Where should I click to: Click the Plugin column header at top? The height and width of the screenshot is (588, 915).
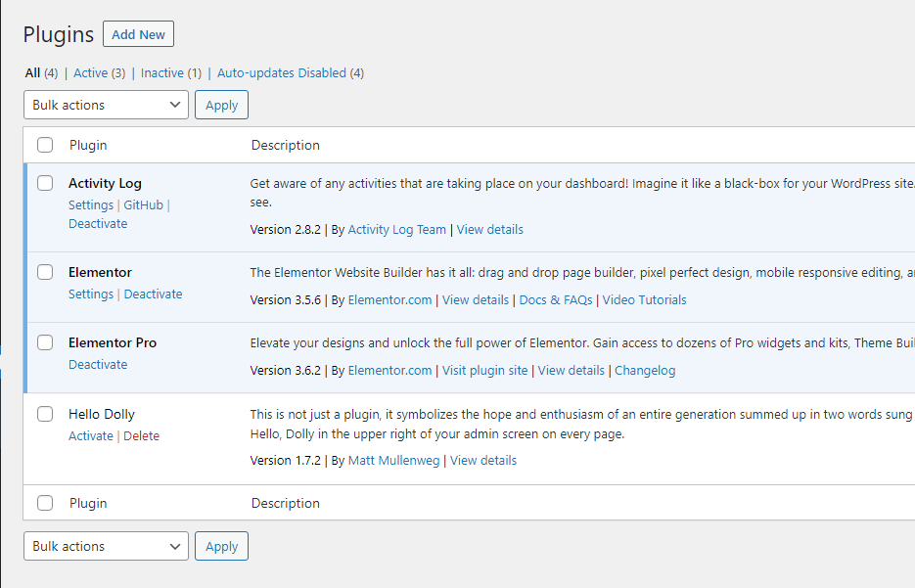click(88, 145)
